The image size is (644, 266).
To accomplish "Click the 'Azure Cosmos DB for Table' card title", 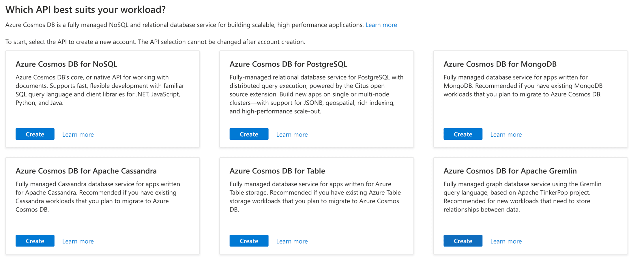I will pyautogui.click(x=277, y=171).
